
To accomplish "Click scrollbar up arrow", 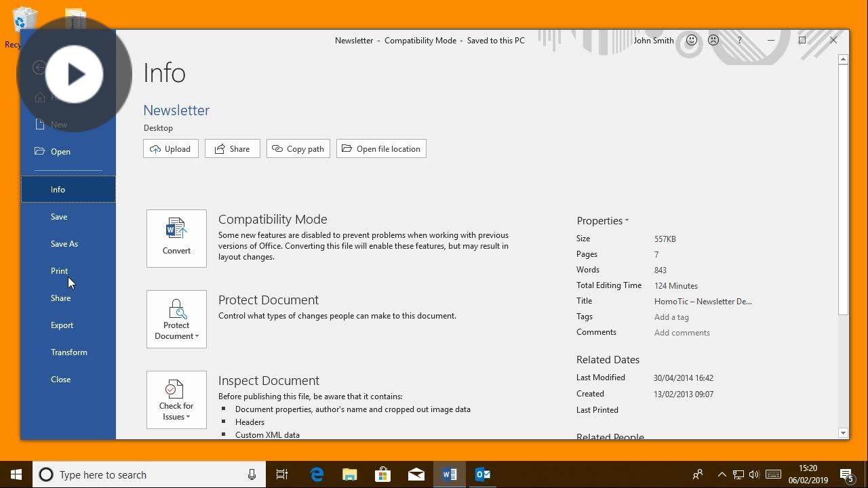I will (844, 60).
